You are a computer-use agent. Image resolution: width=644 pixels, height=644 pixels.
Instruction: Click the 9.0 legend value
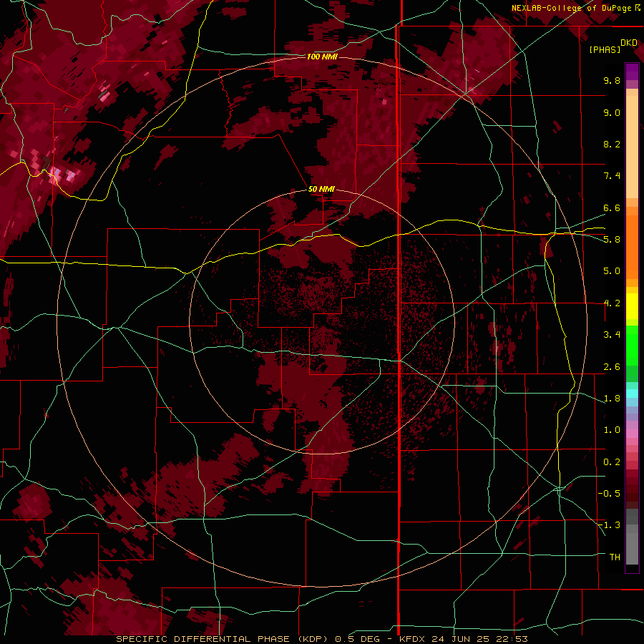pos(612,112)
